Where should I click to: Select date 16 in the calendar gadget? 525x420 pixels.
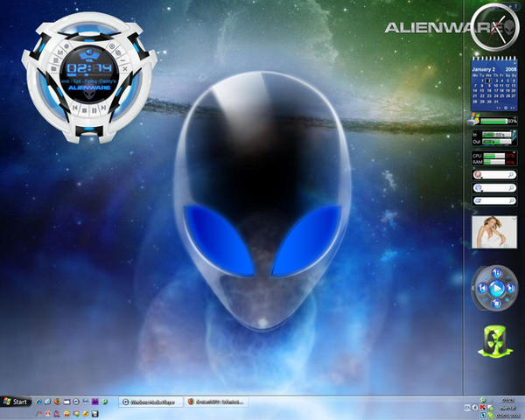[x=489, y=90]
